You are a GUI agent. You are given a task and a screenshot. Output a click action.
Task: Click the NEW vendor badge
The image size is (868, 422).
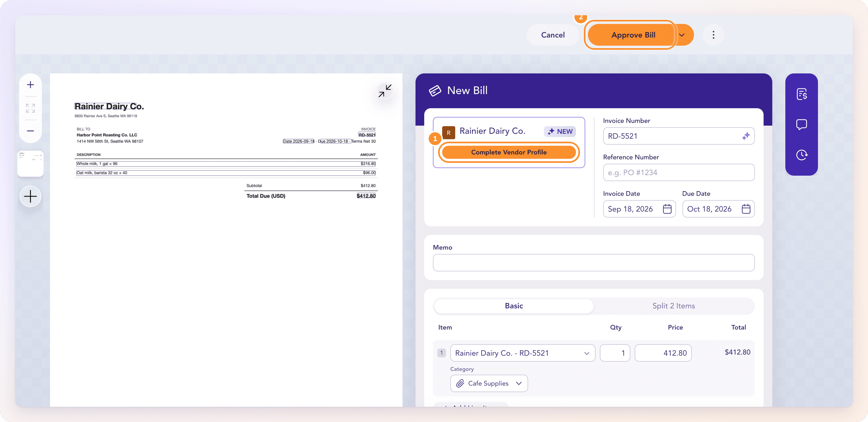point(560,131)
